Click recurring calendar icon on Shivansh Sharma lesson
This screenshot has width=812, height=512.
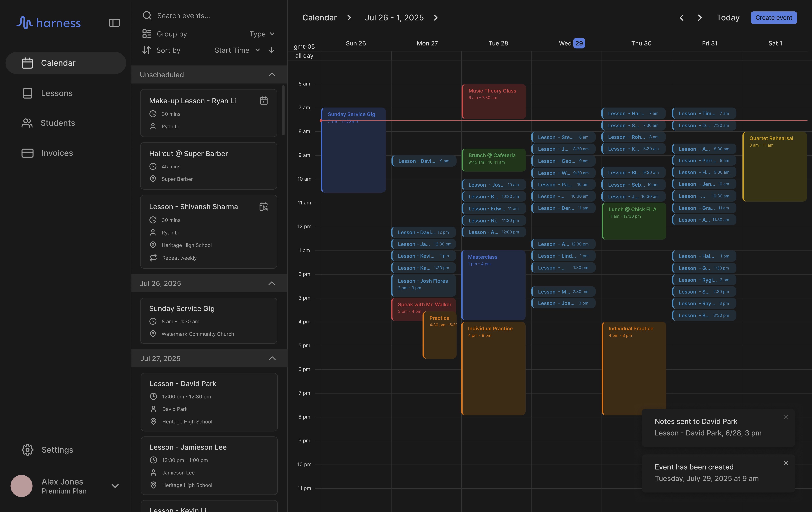[x=263, y=206]
